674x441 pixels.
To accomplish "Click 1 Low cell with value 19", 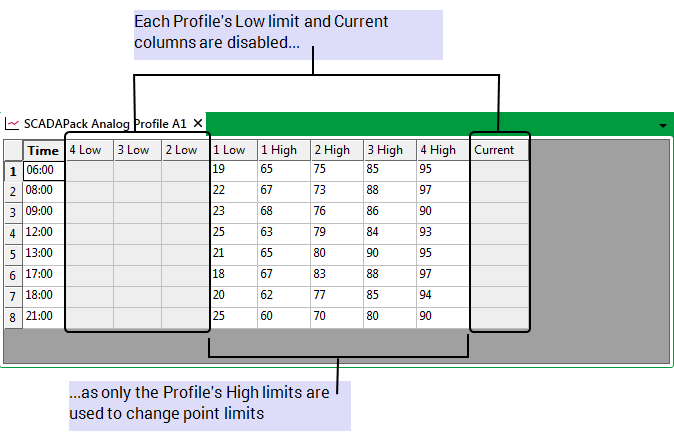I will pos(232,171).
